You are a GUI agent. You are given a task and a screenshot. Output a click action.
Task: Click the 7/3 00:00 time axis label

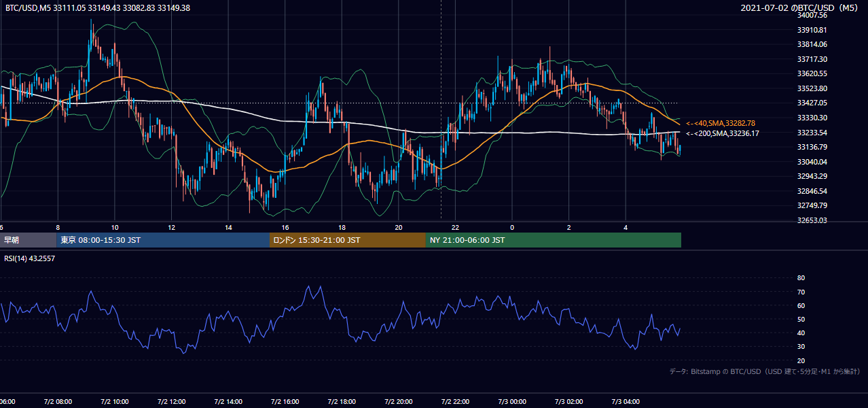coord(512,402)
